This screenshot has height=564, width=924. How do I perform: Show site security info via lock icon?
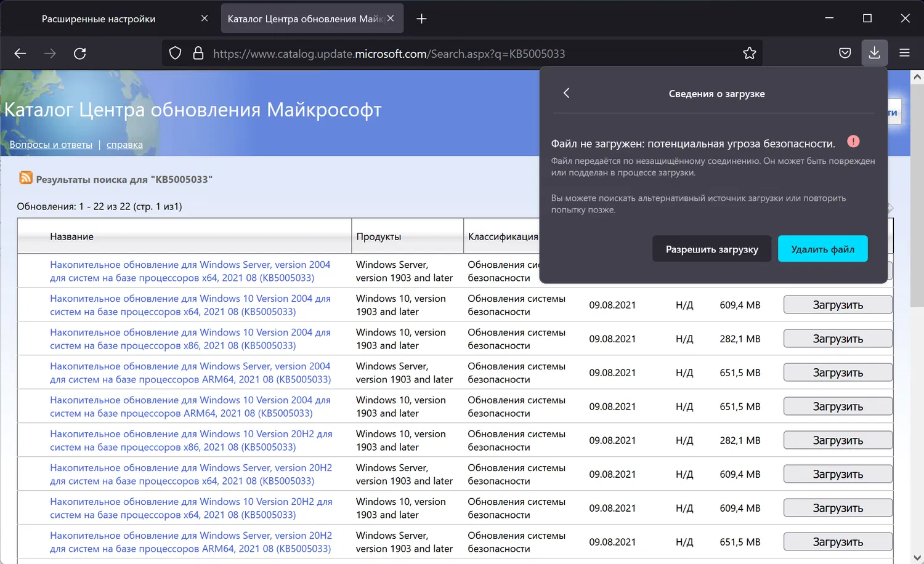(x=198, y=54)
